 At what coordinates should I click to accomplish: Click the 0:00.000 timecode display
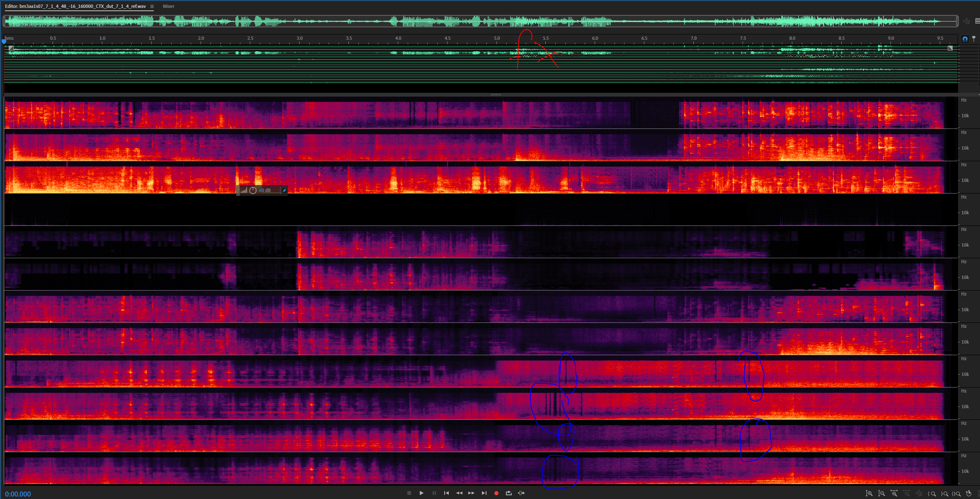(x=18, y=494)
